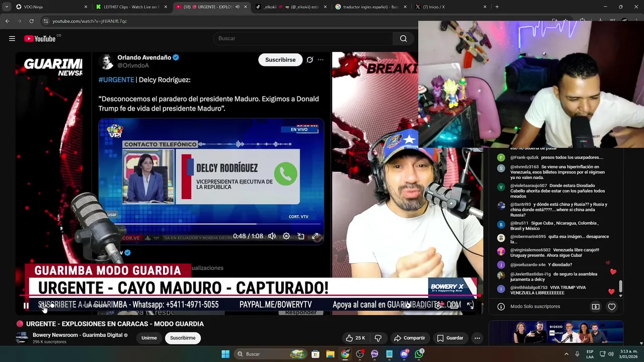Open the tab search dropdown arrow

click(6, 7)
